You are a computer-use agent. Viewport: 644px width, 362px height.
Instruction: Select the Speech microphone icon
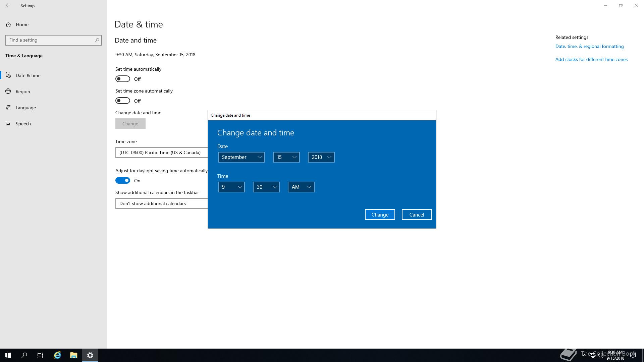click(8, 124)
